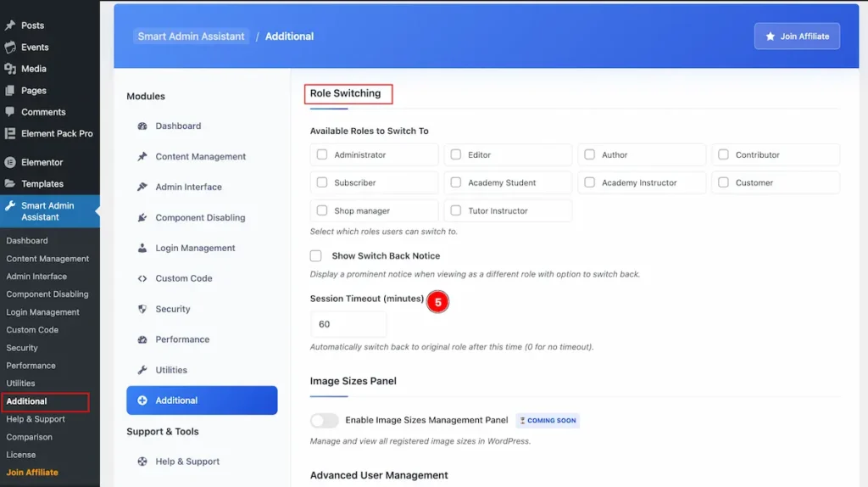Select the Login Management module tab
Screen dimensions: 868x487
[x=202, y=248]
